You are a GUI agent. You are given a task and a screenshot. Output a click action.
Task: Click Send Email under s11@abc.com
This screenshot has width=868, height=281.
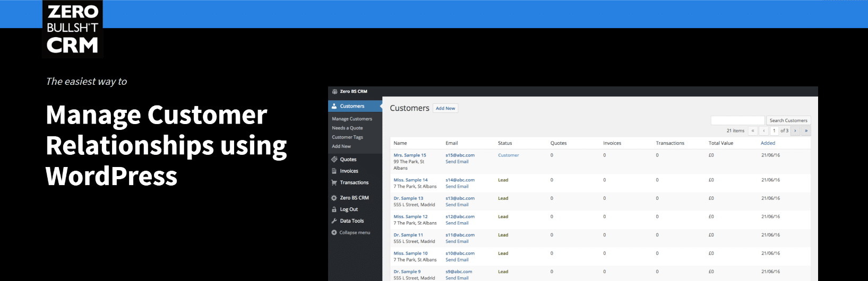coord(457,241)
